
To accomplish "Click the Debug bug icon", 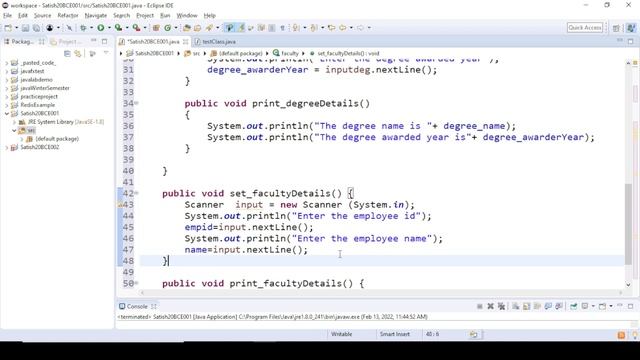I will click(83, 28).
